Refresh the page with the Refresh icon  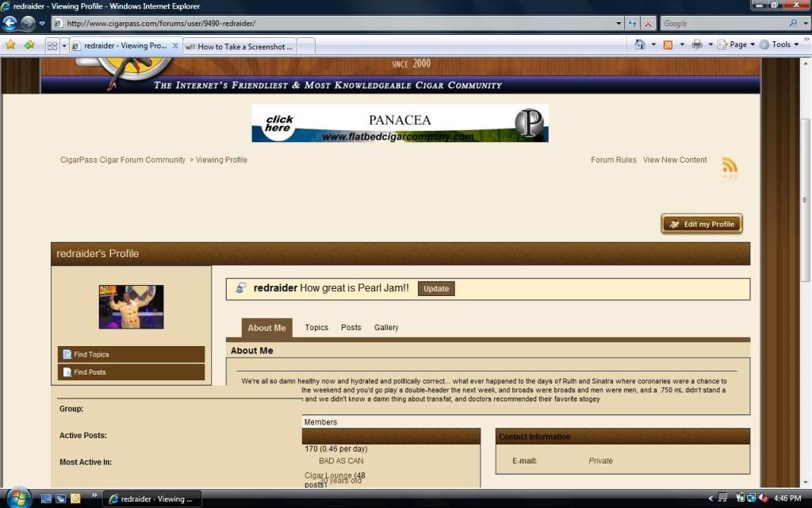click(632, 23)
